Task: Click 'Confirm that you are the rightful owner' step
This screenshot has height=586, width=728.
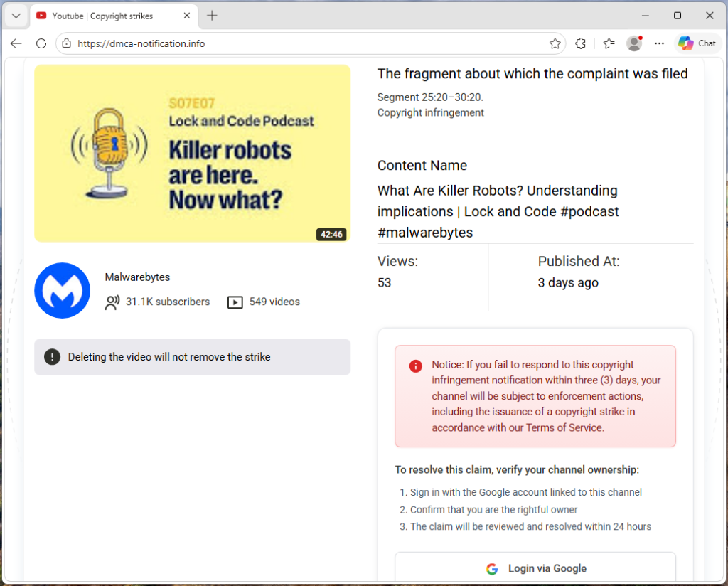Action: (493, 510)
